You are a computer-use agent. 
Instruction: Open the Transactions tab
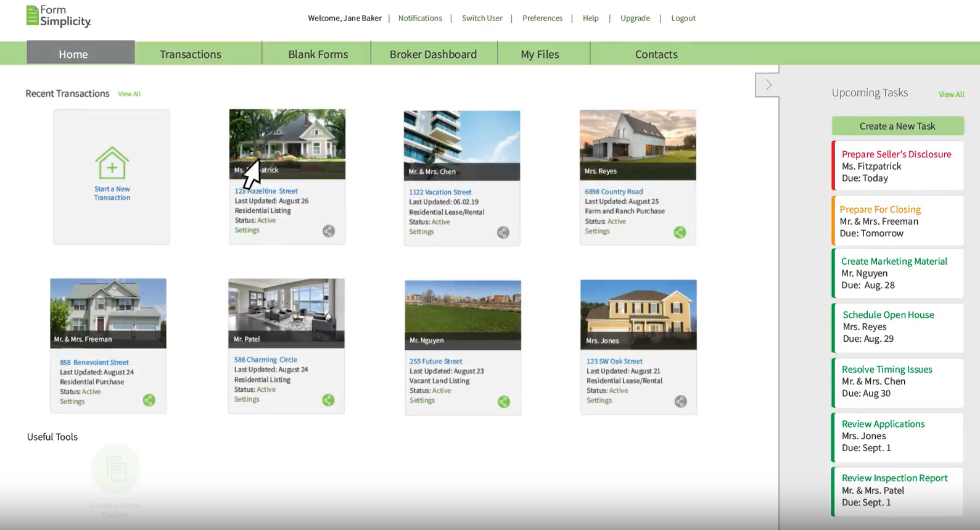pyautogui.click(x=191, y=54)
